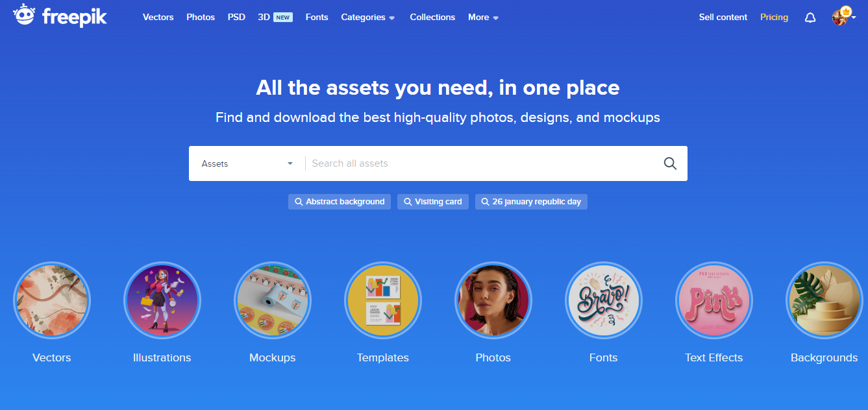Expand the More menu
The width and height of the screenshot is (868, 410).
point(484,18)
